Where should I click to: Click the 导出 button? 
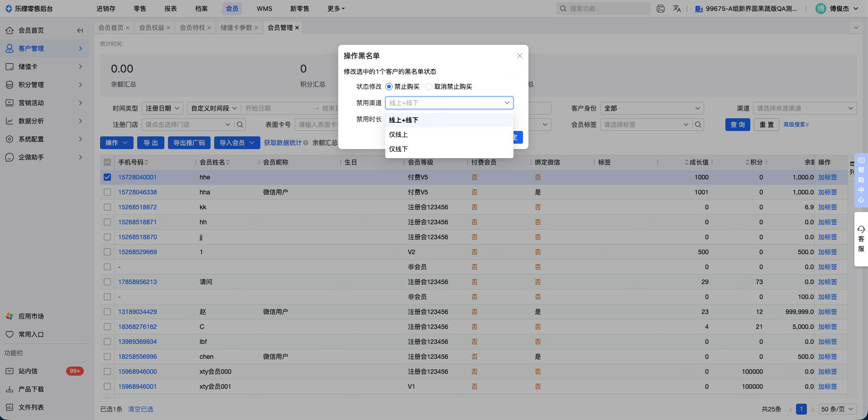click(151, 143)
